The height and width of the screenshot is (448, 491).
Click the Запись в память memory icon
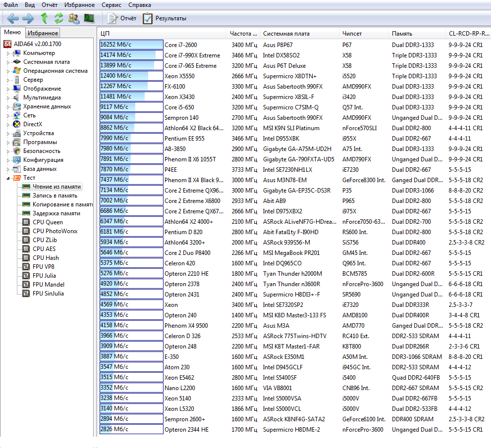pos(26,196)
